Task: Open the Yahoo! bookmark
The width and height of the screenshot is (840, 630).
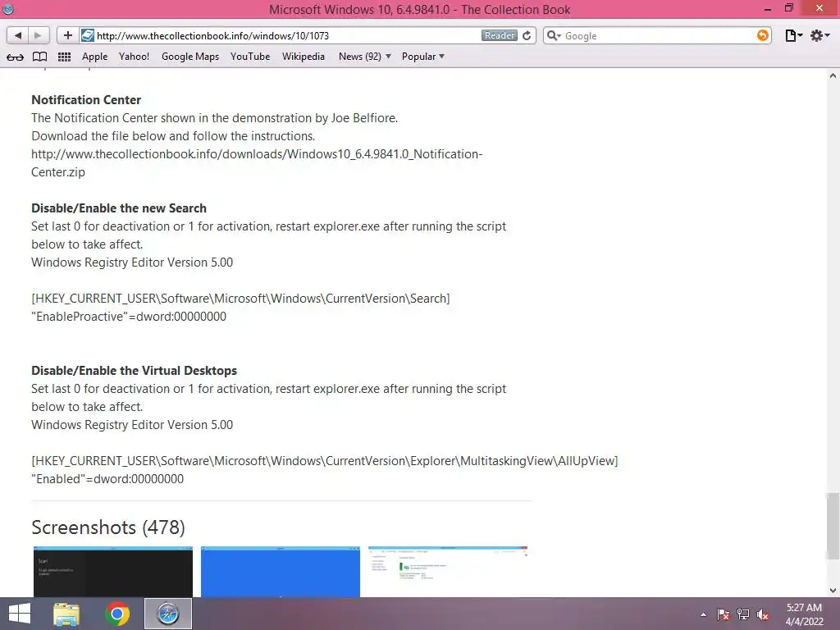Action: 134,57
